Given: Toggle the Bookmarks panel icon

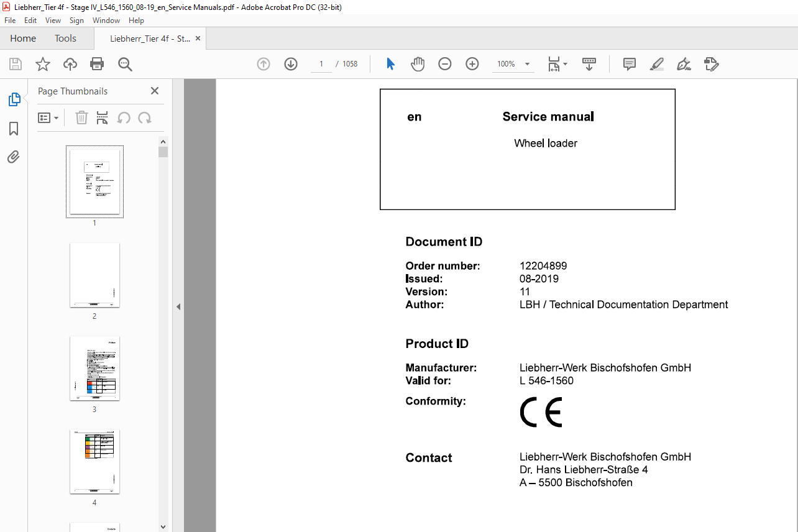Looking at the screenshot, I should 14,129.
